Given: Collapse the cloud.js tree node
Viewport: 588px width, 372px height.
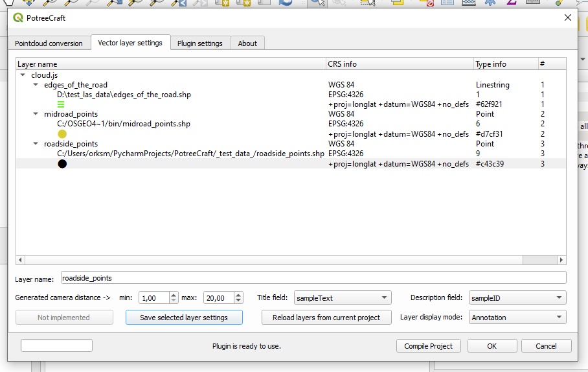Looking at the screenshot, I should (x=23, y=75).
